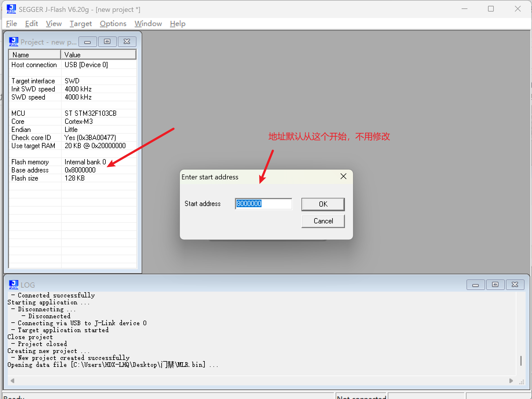Click the LOG vertical scrollbar thumb
This screenshot has width=532, height=399.
[x=521, y=361]
